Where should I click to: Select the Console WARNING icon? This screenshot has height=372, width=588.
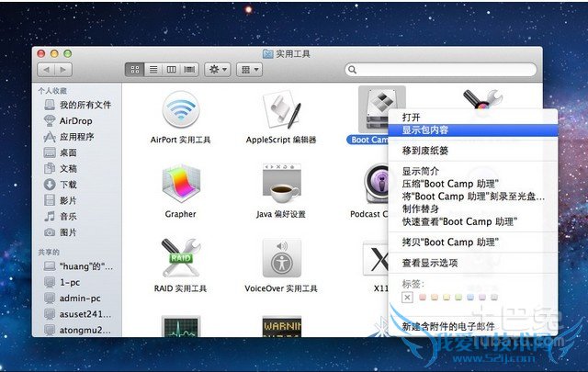pos(282,326)
